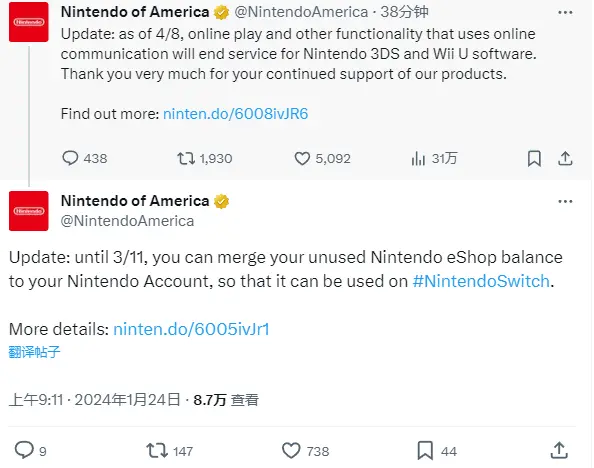Bookmark the first Nintendo tweet

tap(534, 158)
